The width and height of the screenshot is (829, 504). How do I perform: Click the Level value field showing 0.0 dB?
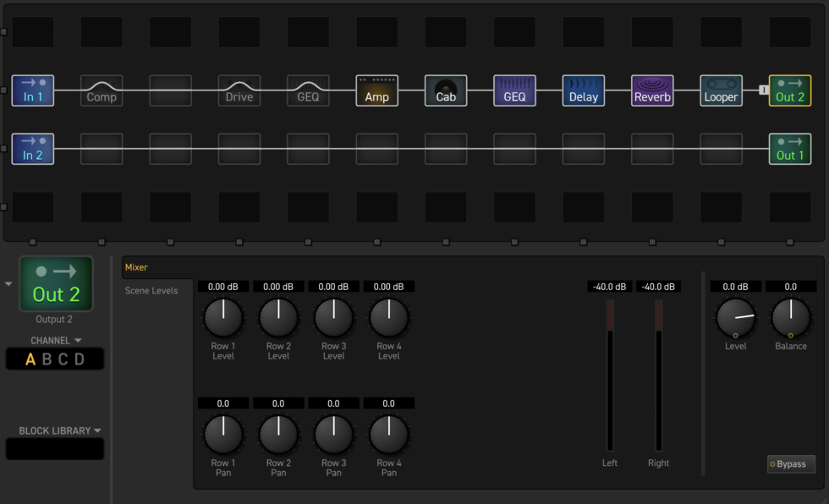tap(735, 287)
